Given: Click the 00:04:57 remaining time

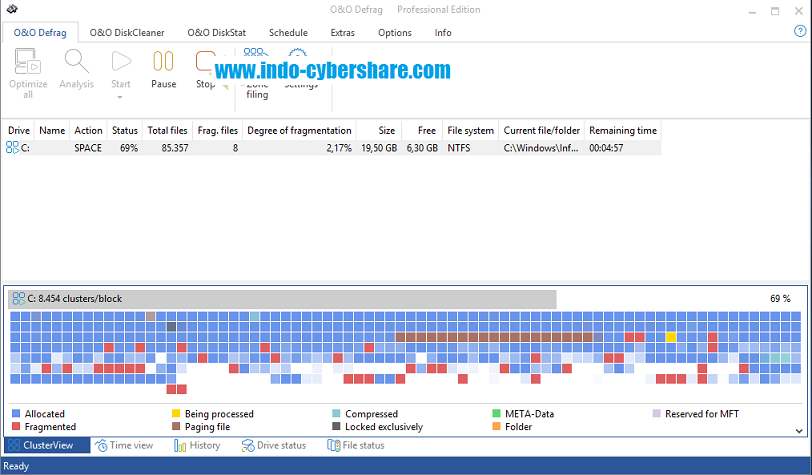Looking at the screenshot, I should (606, 148).
